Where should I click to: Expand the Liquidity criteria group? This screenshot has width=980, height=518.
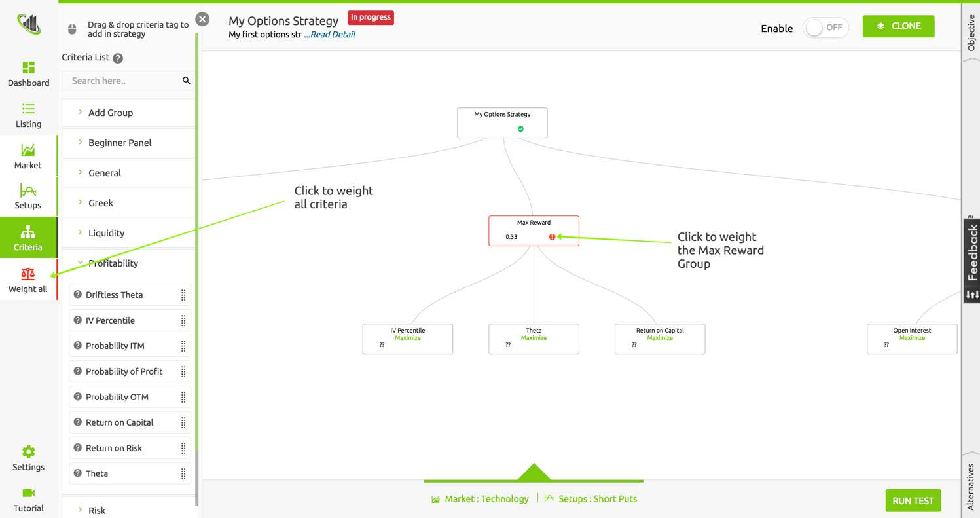(x=106, y=233)
